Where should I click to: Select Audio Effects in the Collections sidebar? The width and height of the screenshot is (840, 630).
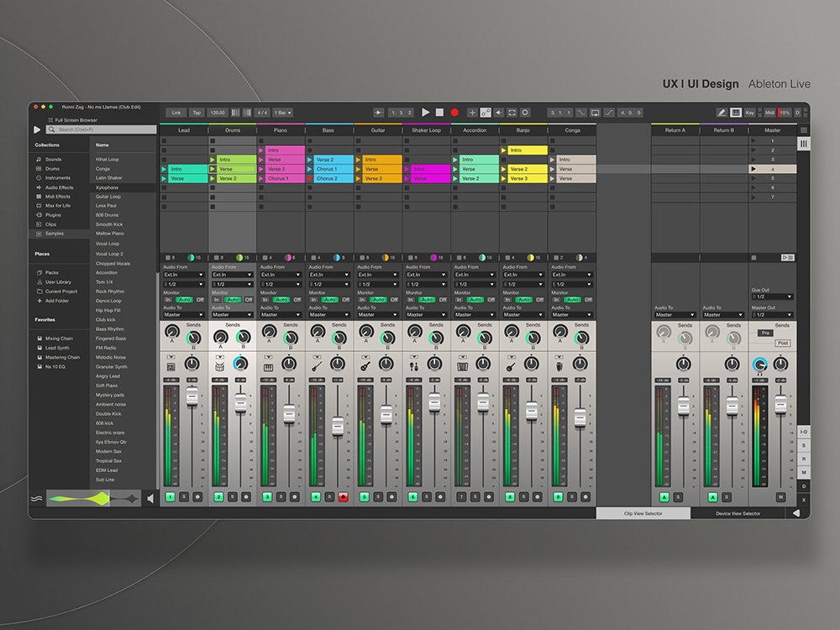pyautogui.click(x=57, y=187)
